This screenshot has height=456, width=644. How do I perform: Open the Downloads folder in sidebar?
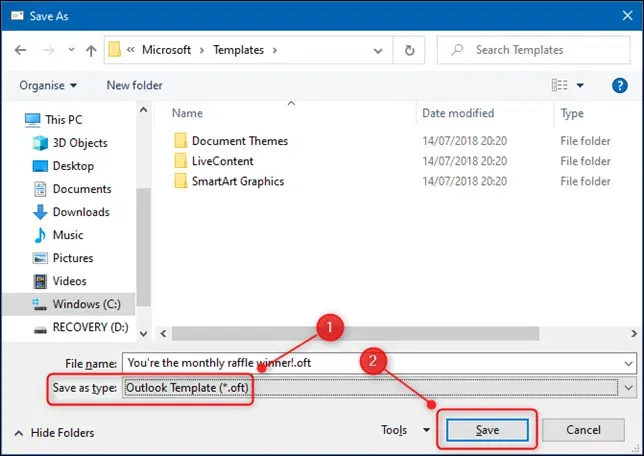(80, 212)
